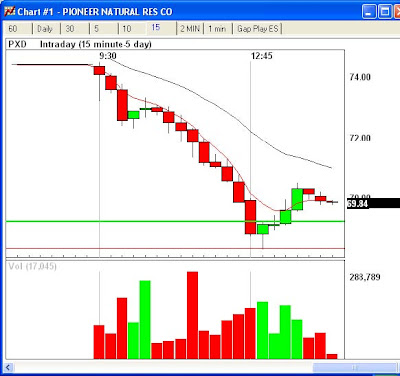Viewport: 400px width, 376px height.
Task: Select the 30 minute tab
Action: point(75,29)
